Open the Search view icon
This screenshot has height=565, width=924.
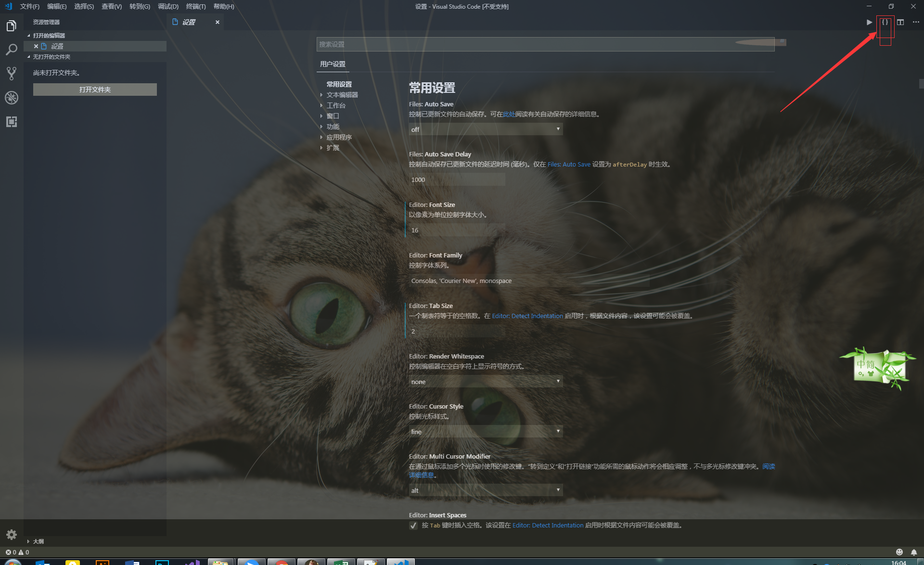click(12, 50)
